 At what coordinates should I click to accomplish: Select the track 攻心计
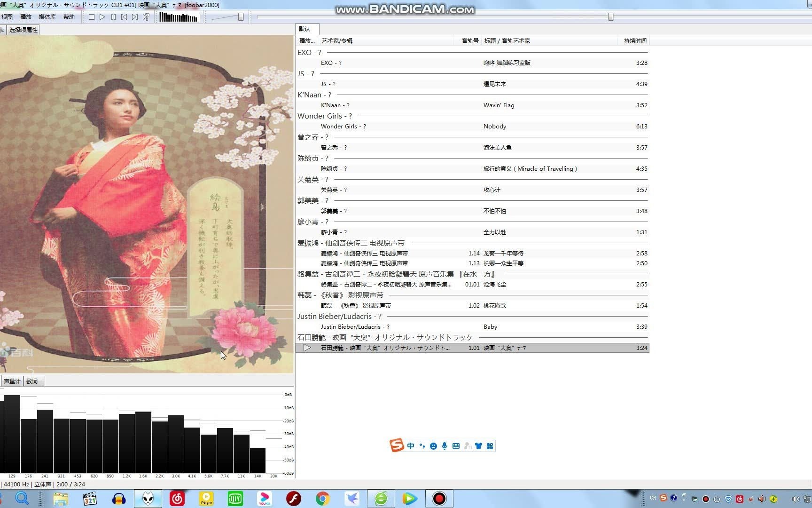[472, 190]
